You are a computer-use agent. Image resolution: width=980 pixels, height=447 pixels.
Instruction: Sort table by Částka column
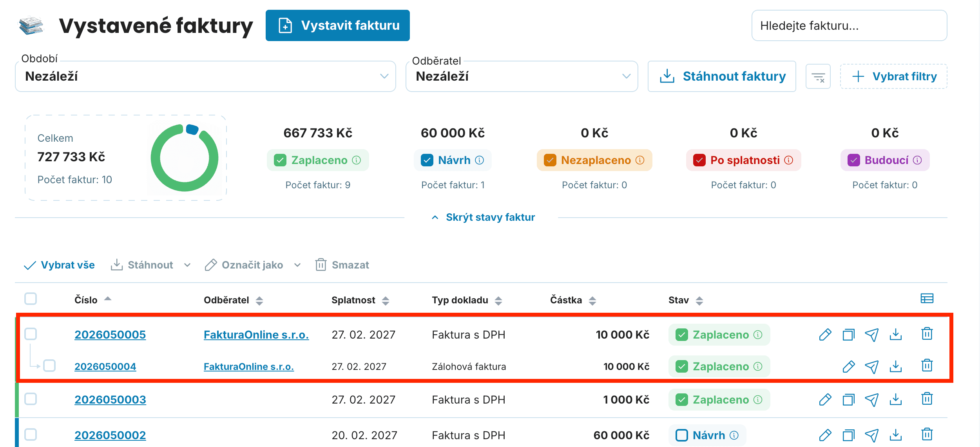coord(573,300)
